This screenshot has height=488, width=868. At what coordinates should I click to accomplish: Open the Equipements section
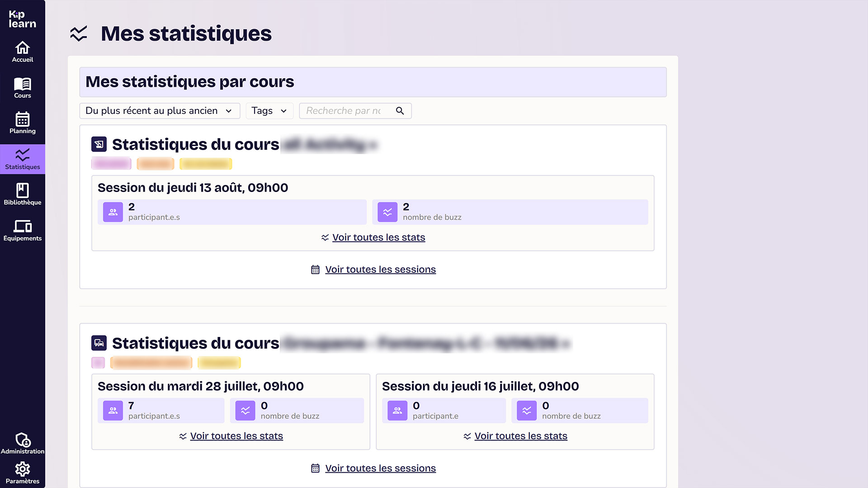pos(23,230)
